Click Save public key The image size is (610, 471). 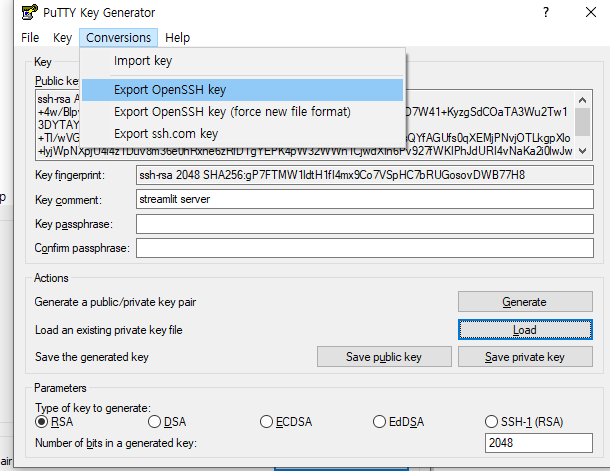point(384,357)
